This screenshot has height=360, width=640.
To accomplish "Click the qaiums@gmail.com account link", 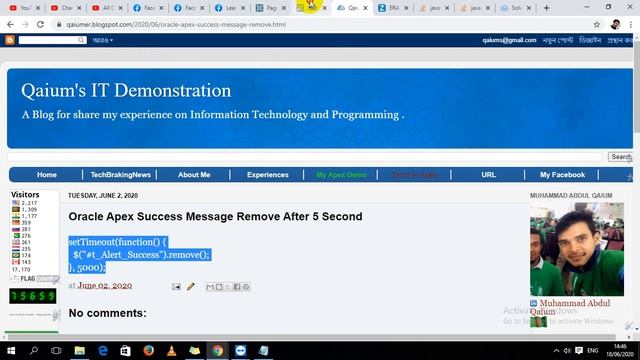I will tap(509, 40).
